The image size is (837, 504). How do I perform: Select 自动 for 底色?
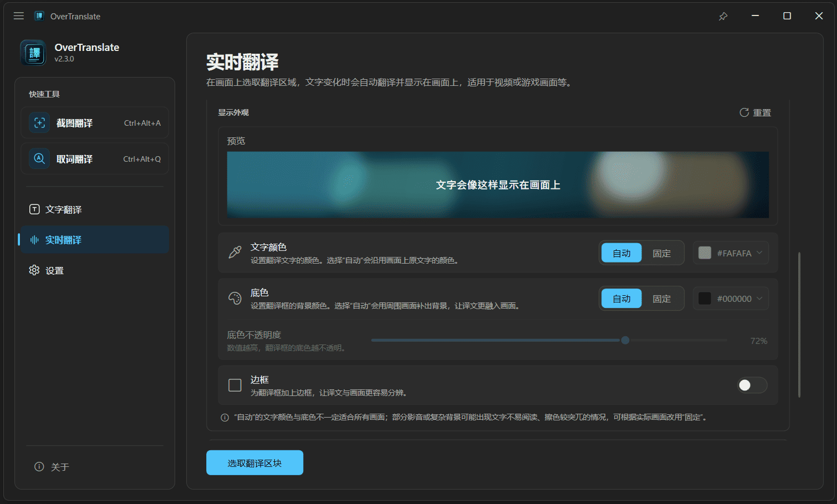[x=621, y=299]
